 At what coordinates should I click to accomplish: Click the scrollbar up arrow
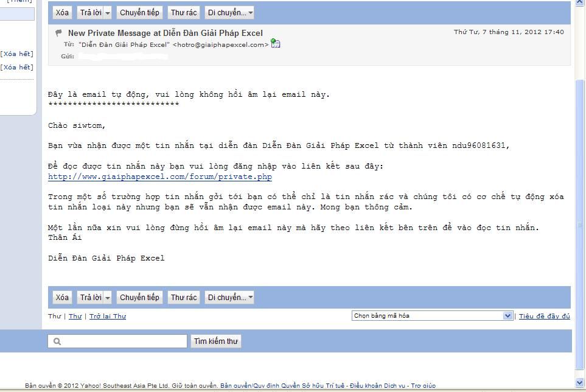pyautogui.click(x=580, y=2)
